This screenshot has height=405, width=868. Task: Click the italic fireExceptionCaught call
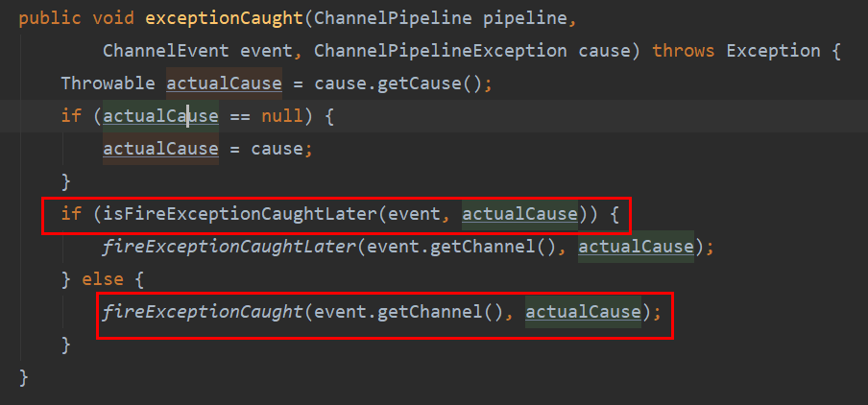pyautogui.click(x=198, y=312)
